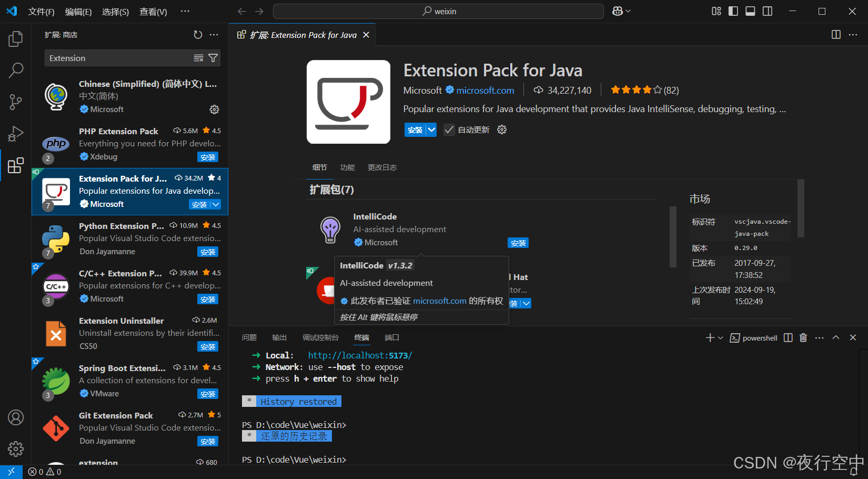
Task: Toggle the primary sidebar visibility
Action: pyautogui.click(x=733, y=11)
